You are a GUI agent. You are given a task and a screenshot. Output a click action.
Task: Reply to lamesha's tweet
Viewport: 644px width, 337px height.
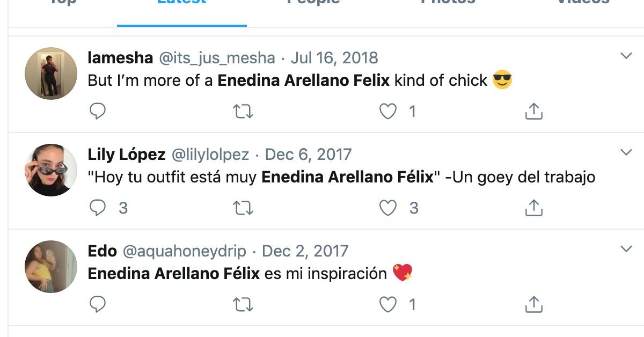click(97, 112)
